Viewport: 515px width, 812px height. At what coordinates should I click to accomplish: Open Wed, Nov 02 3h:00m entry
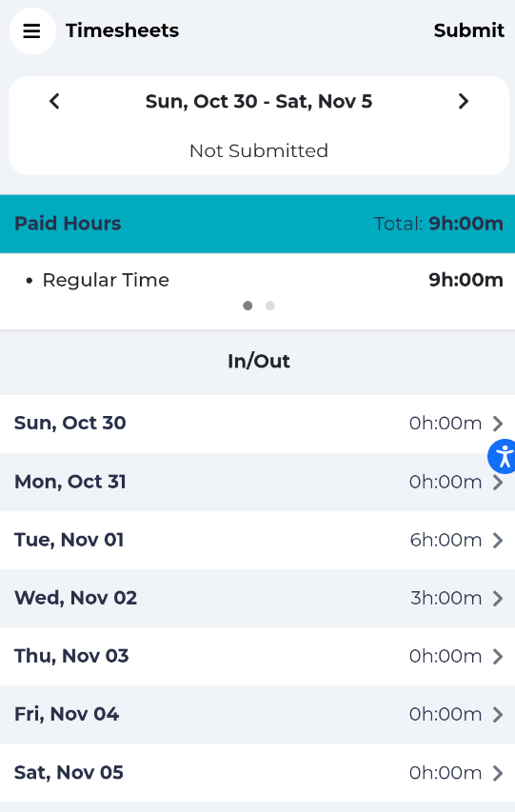coord(257,598)
